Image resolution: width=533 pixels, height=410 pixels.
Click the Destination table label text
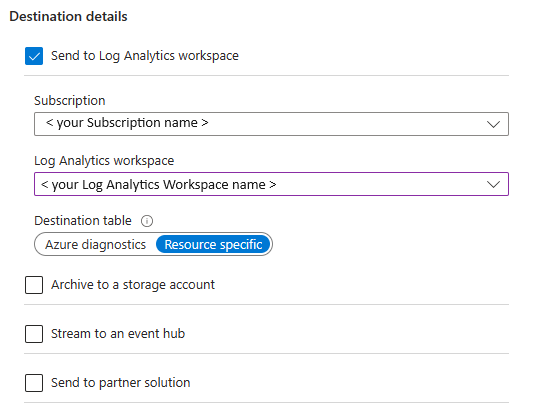click(x=83, y=221)
